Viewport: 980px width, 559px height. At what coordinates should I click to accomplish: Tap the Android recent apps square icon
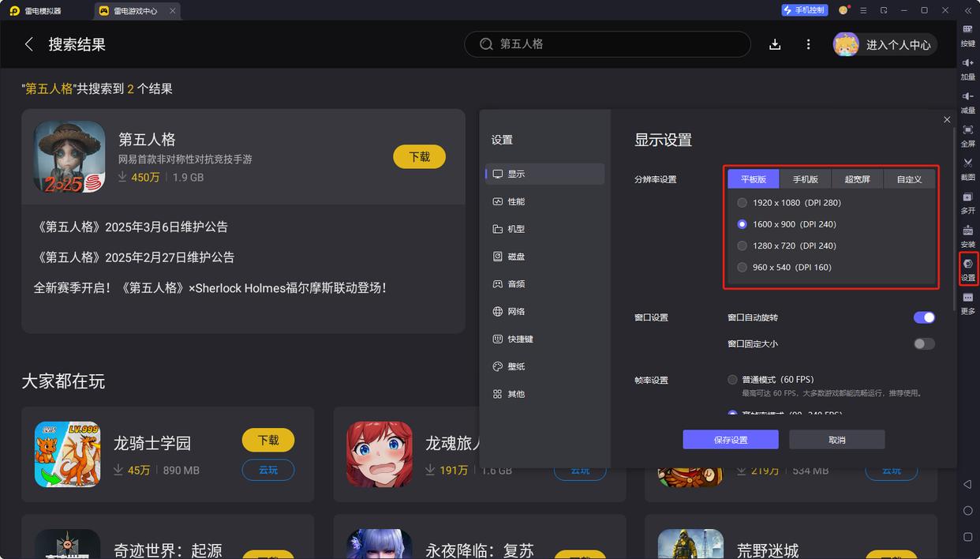tap(968, 537)
